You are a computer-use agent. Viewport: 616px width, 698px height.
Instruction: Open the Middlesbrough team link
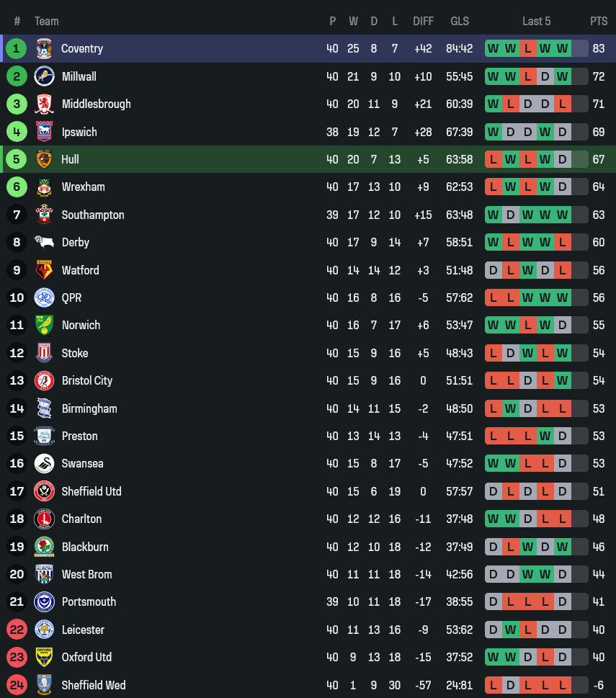[x=97, y=104]
